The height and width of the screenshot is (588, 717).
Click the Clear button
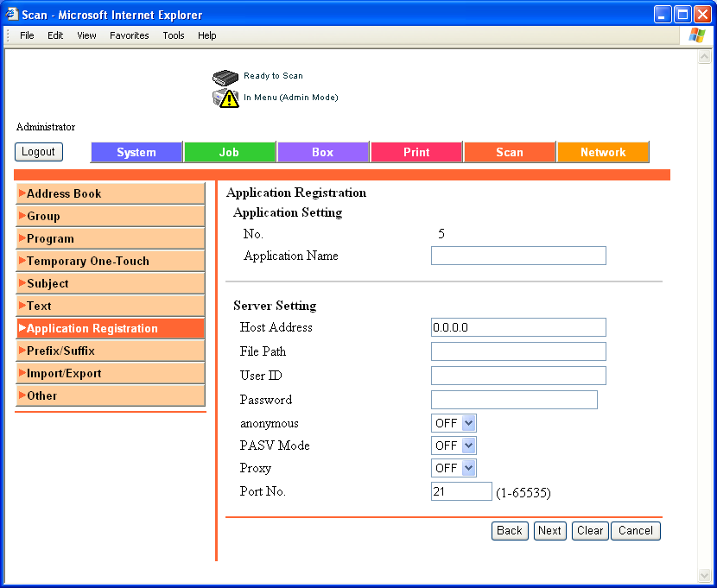[x=590, y=531]
